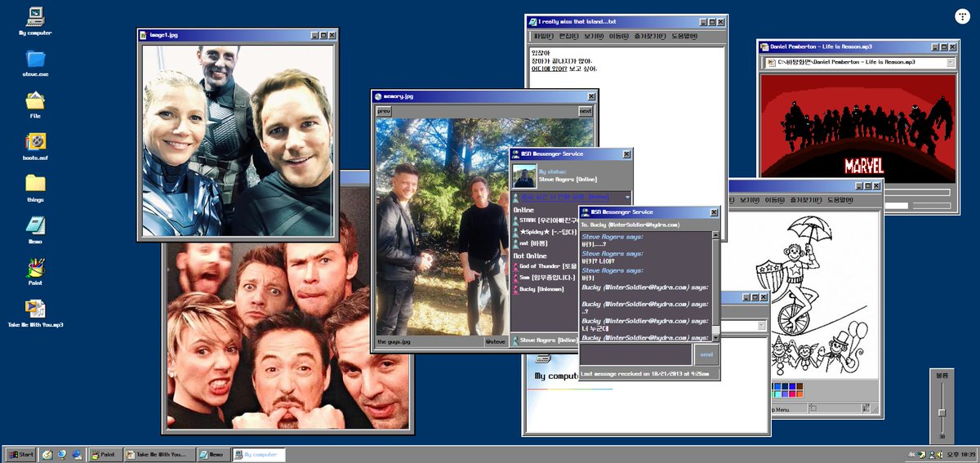Expand the file path dropdown in mp3 player

(x=951, y=62)
